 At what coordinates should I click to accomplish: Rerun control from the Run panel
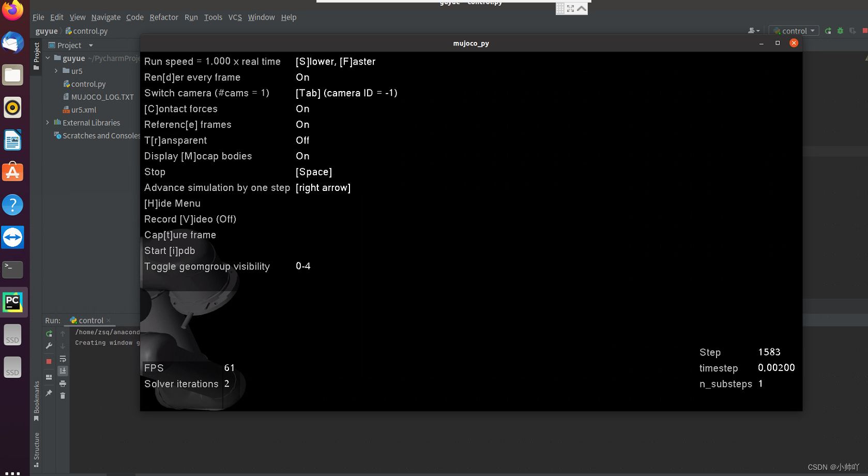pos(49,334)
